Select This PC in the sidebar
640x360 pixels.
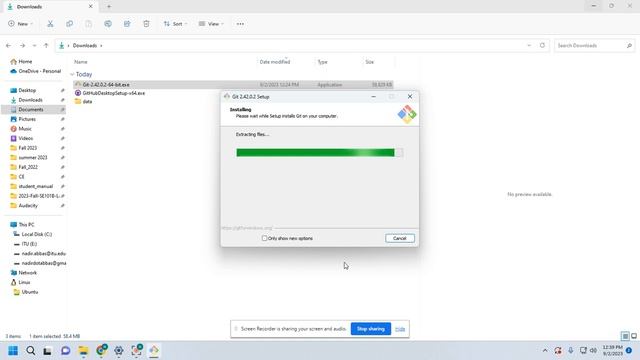(27, 224)
